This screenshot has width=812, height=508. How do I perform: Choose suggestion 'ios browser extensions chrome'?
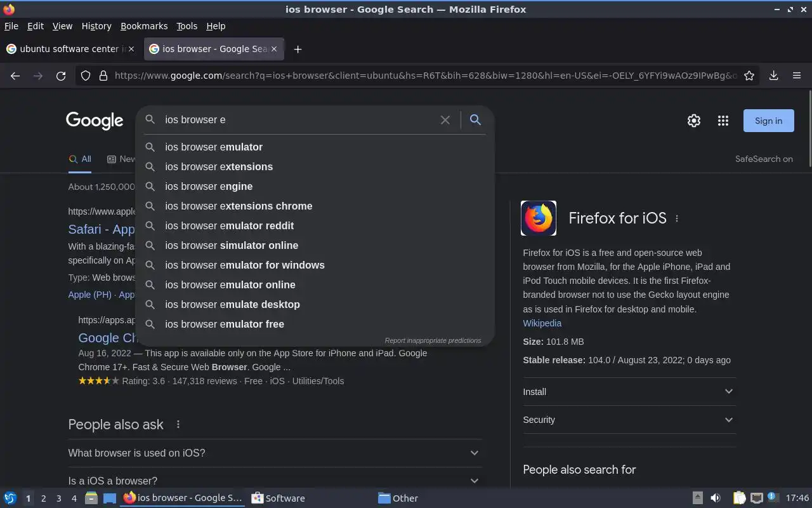[315, 206]
